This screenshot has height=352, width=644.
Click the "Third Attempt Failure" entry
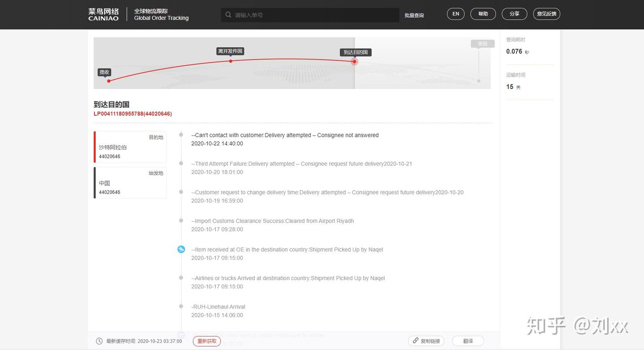coord(301,164)
